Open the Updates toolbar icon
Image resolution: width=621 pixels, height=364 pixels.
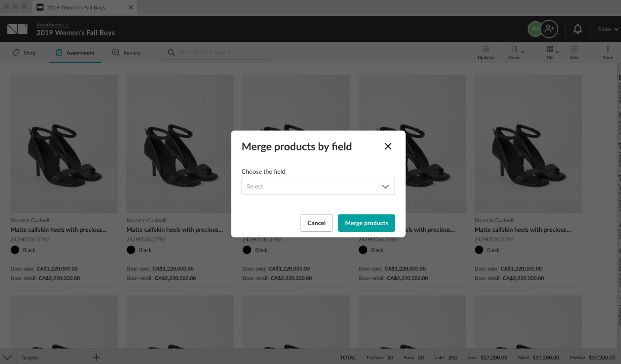point(486,52)
